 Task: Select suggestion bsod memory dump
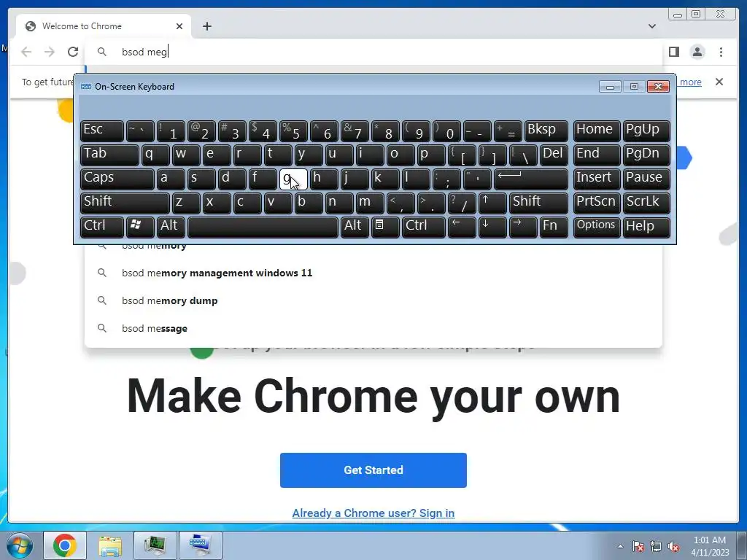373,300
